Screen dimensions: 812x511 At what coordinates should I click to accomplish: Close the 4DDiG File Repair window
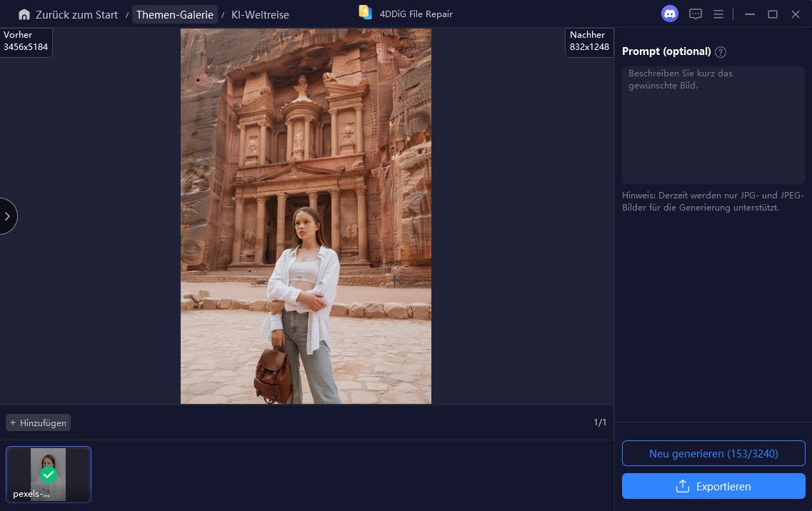796,14
